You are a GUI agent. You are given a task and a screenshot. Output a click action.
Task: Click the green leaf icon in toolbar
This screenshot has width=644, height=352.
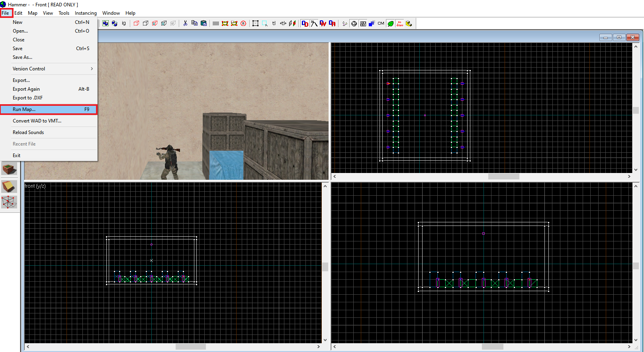click(x=391, y=23)
